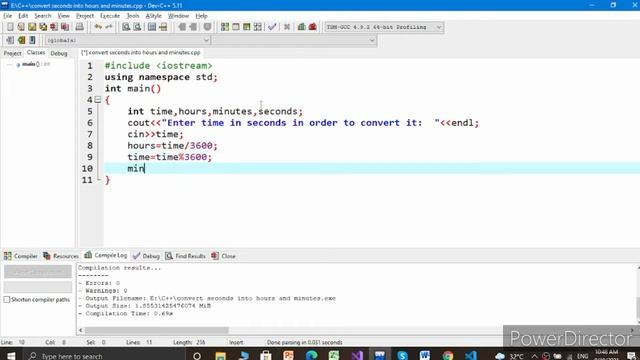Click the Delete Profiling Information icon
This screenshot has height=360, width=640.
coord(313,27)
